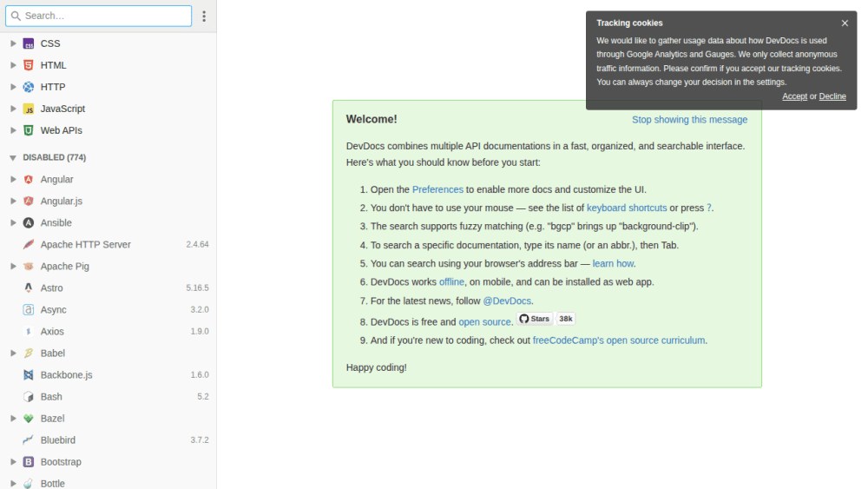868x489 pixels.
Task: Collapse the DISABLED (774) section
Action: (13, 158)
